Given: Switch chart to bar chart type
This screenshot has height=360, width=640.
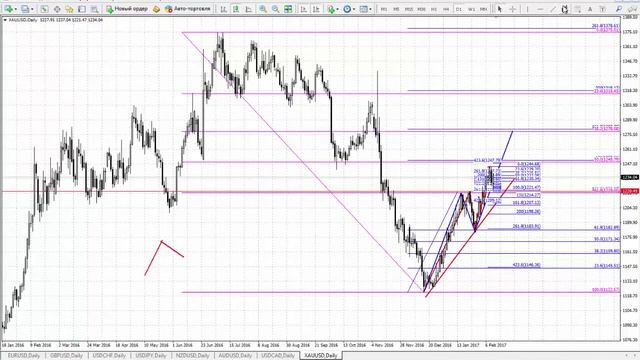Looking at the screenshot, I should pos(223,9).
